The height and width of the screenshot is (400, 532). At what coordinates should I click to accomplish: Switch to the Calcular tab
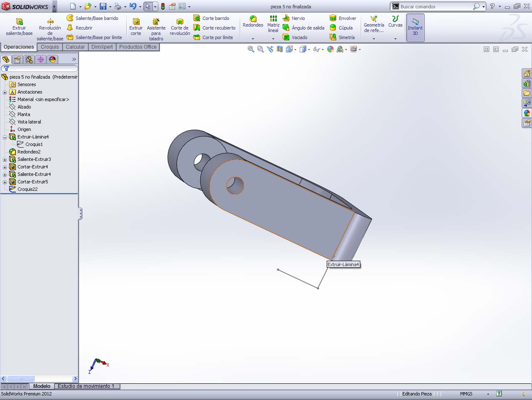[75, 47]
